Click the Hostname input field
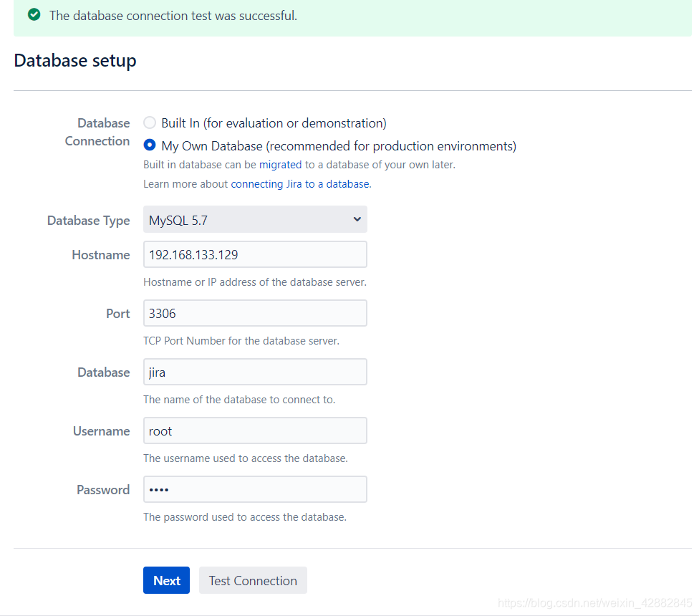The image size is (699, 616). [x=255, y=254]
